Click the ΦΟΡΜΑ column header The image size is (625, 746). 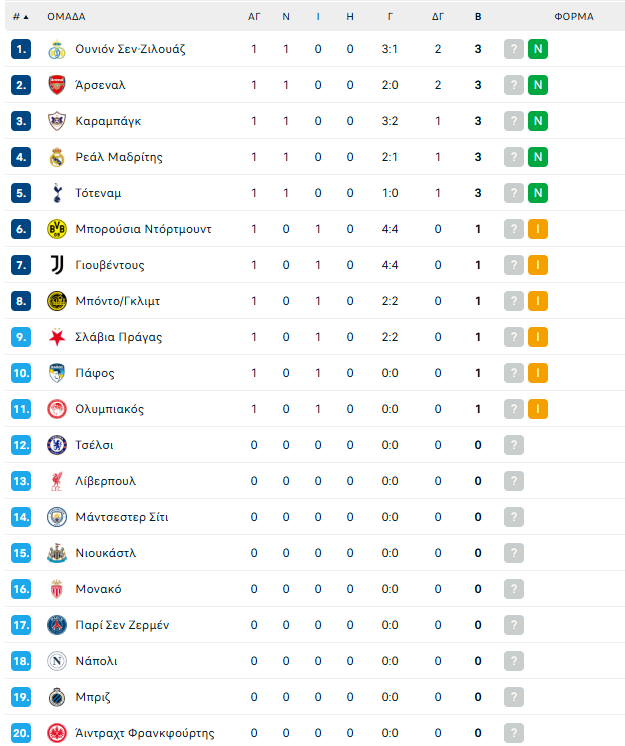[x=574, y=17]
